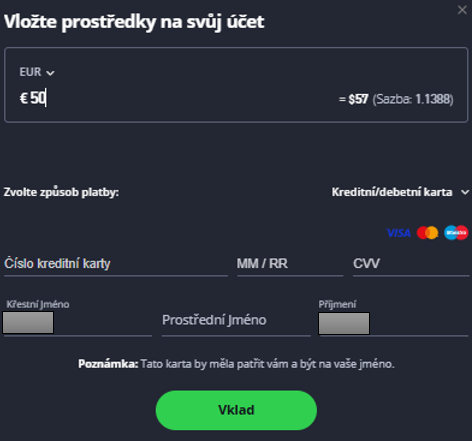This screenshot has height=441, width=472.
Task: Submit the deposit with the Vklad button
Action: click(236, 410)
